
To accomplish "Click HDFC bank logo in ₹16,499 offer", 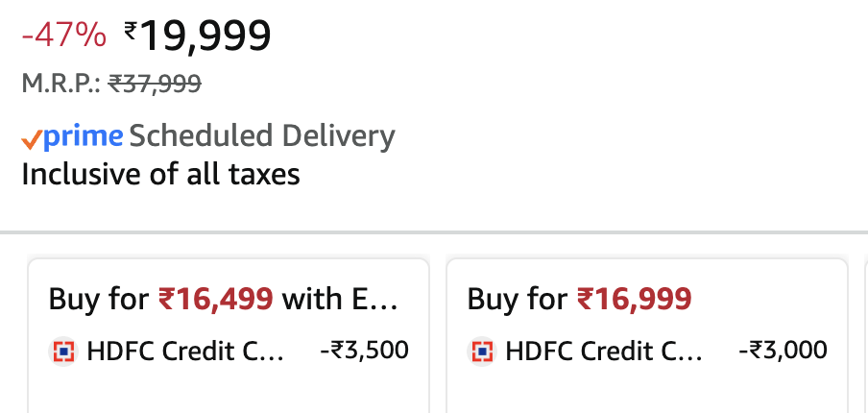I will [x=62, y=352].
